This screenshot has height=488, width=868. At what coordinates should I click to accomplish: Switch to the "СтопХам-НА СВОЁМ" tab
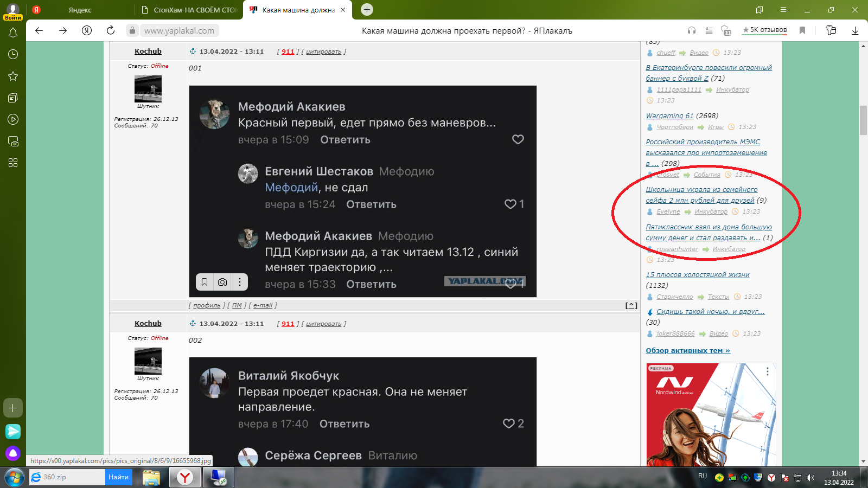(189, 10)
